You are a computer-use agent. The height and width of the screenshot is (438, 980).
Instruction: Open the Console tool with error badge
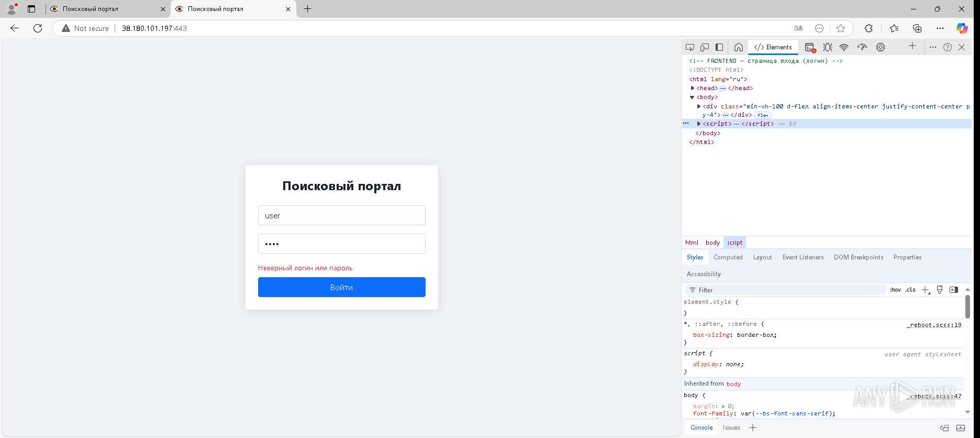click(810, 47)
